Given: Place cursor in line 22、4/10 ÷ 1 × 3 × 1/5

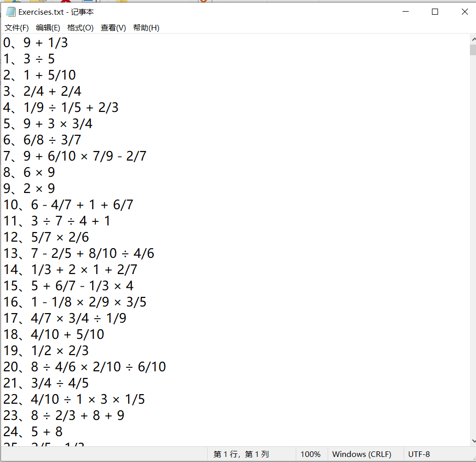Looking at the screenshot, I should coord(74,399).
